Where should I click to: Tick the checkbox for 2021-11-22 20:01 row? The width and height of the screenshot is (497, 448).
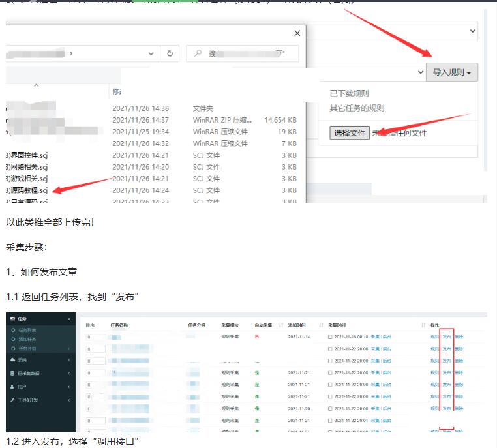pyautogui.click(x=330, y=421)
